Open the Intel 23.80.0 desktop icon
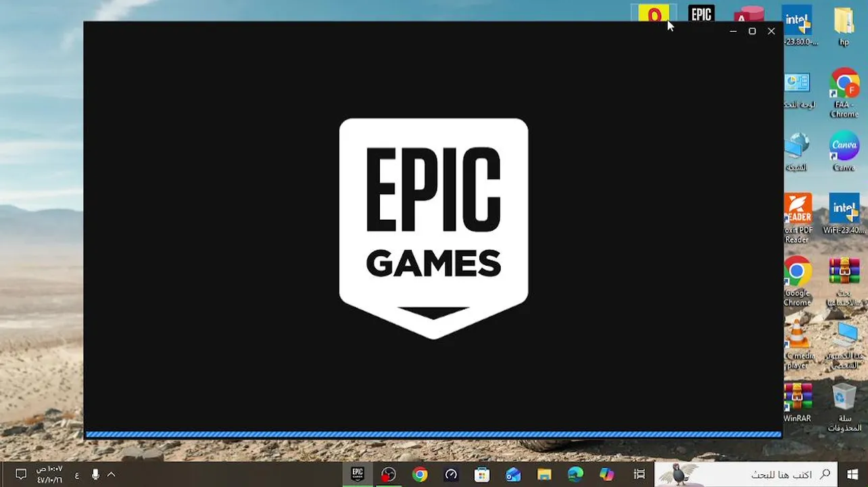 (798, 26)
